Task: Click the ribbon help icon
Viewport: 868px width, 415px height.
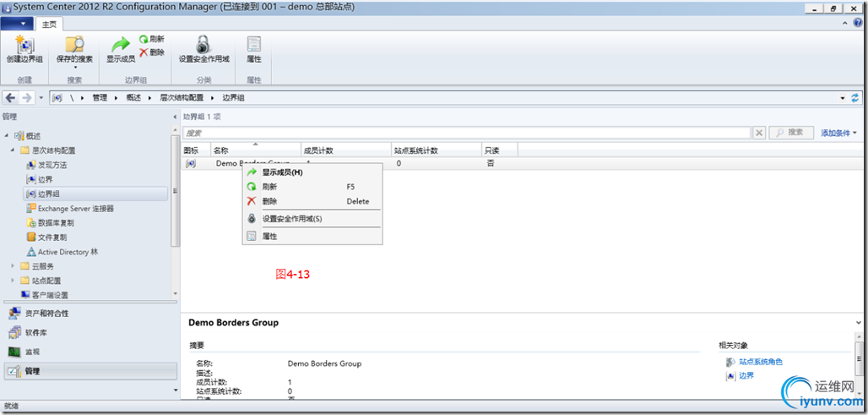Action: point(860,23)
